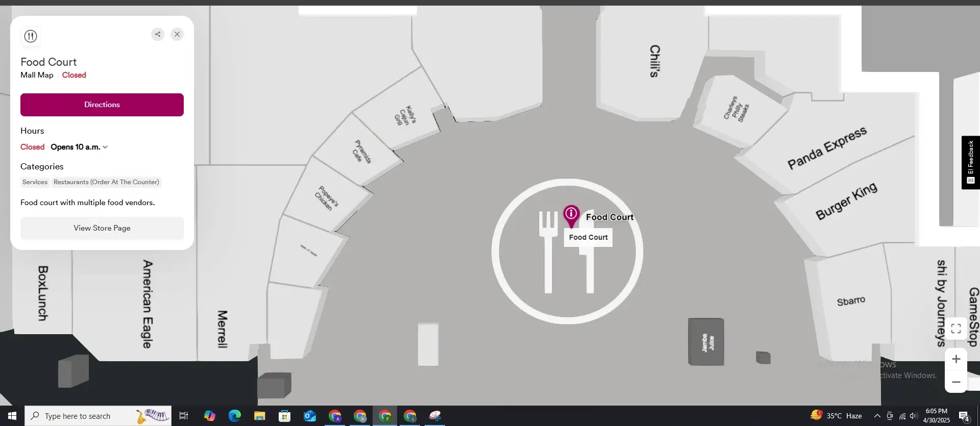Click the large fork and knife map symbol
This screenshot has width=980, height=426.
(568, 251)
